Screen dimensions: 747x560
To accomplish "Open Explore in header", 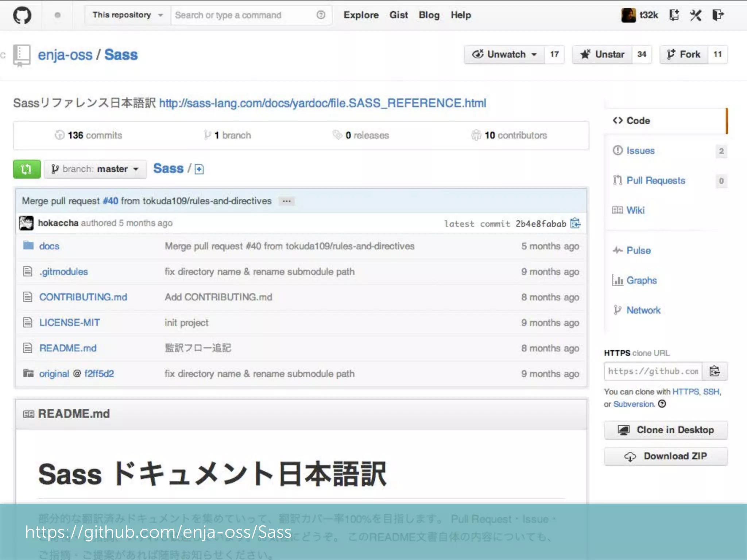I will [x=361, y=15].
